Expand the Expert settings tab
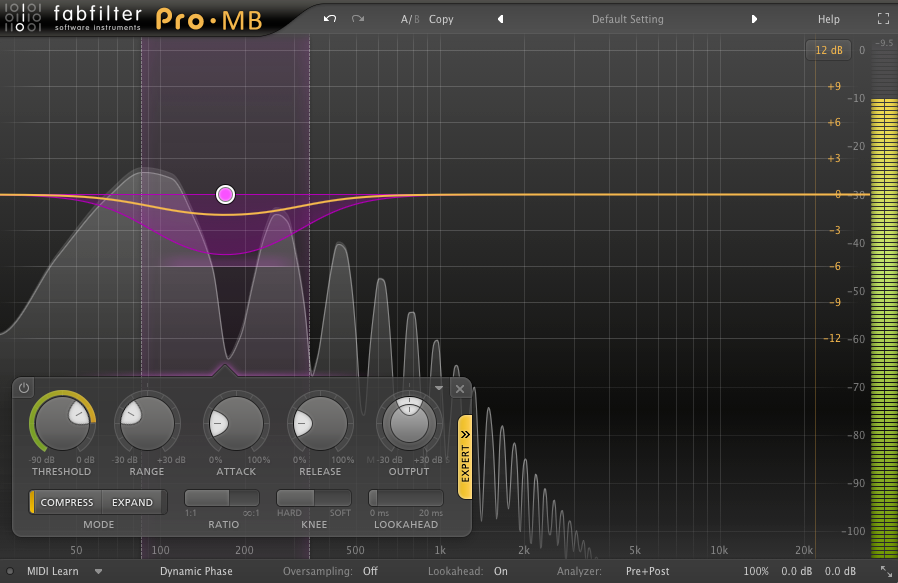 (465, 456)
